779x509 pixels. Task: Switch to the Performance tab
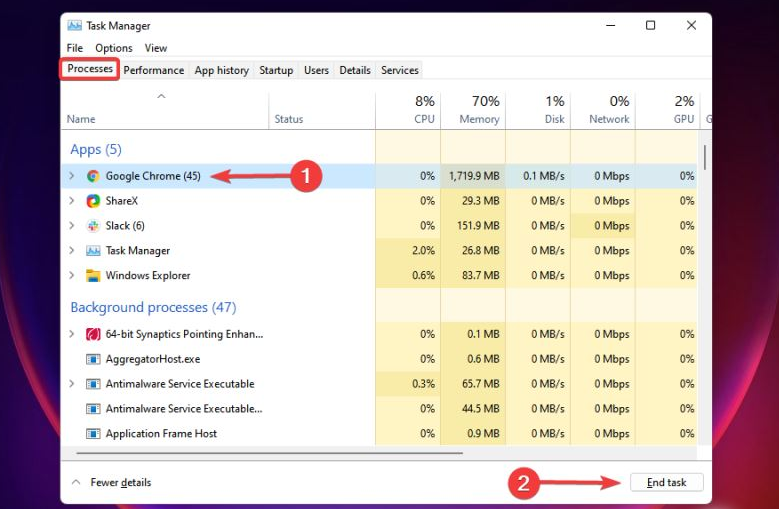(x=154, y=71)
